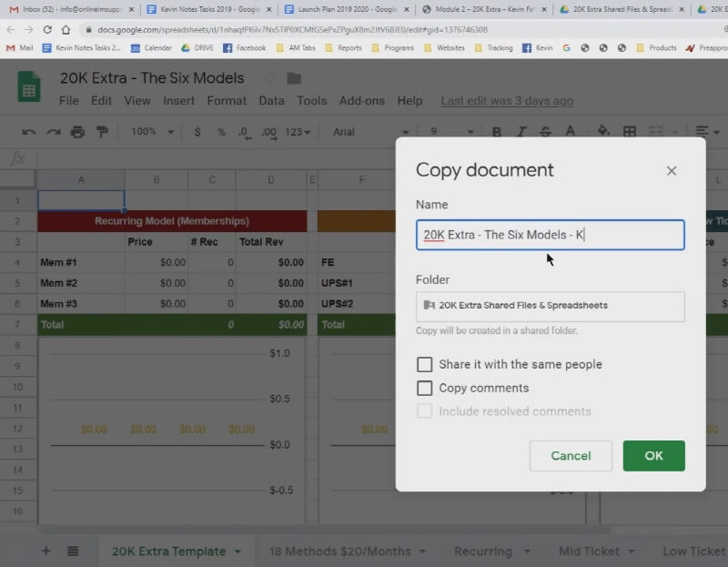
Task: Click the decrease decimal places icon
Action: point(245,133)
